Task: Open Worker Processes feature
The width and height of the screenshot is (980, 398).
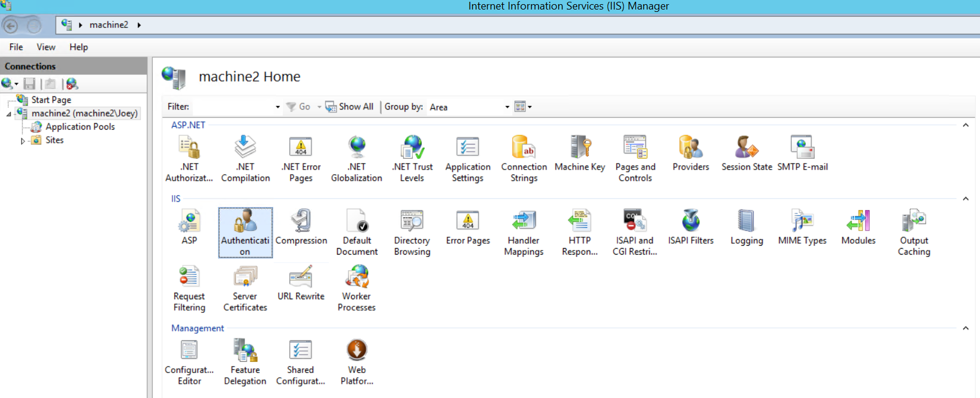Action: coord(357,289)
